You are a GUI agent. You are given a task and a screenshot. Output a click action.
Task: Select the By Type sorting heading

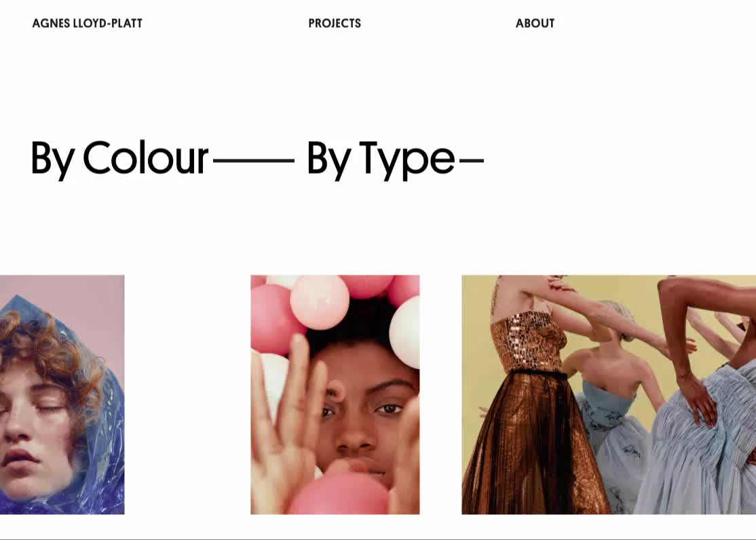click(381, 159)
